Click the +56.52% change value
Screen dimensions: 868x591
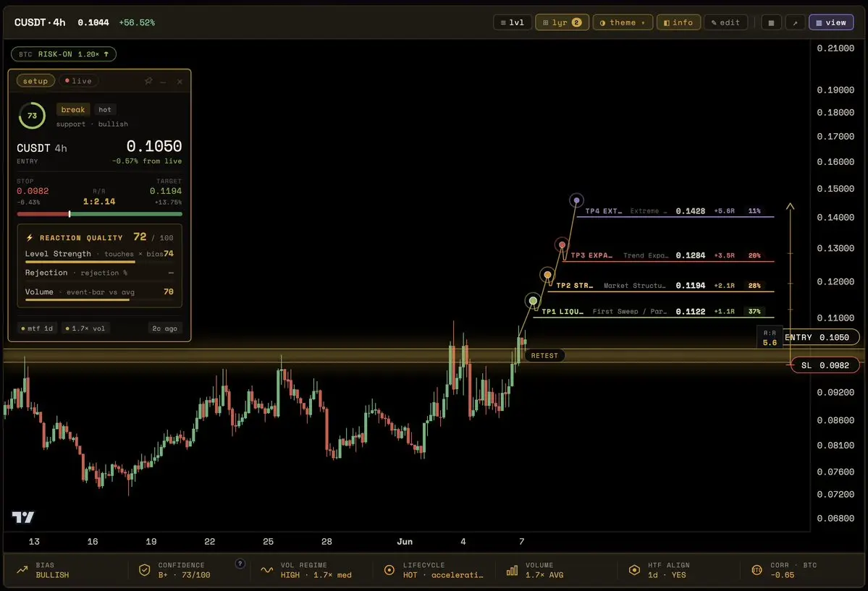coord(137,22)
